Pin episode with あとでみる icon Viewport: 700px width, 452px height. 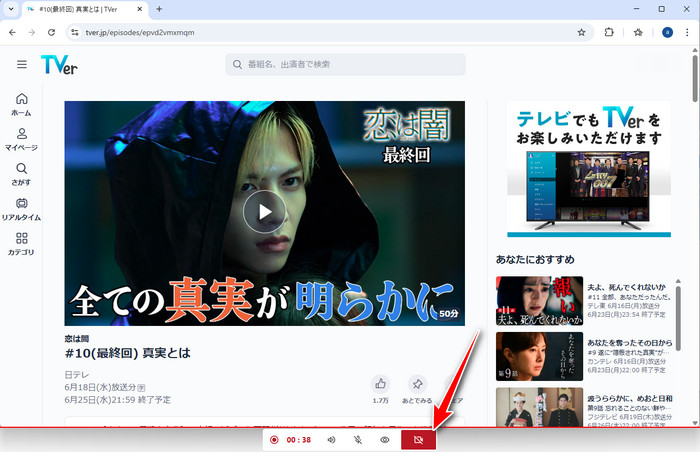point(417,384)
